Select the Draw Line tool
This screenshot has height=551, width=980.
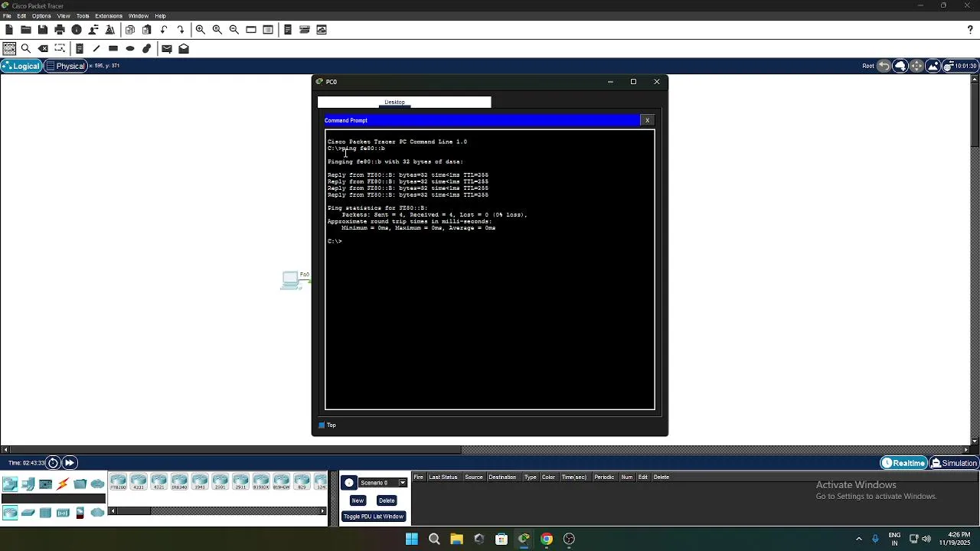(96, 48)
